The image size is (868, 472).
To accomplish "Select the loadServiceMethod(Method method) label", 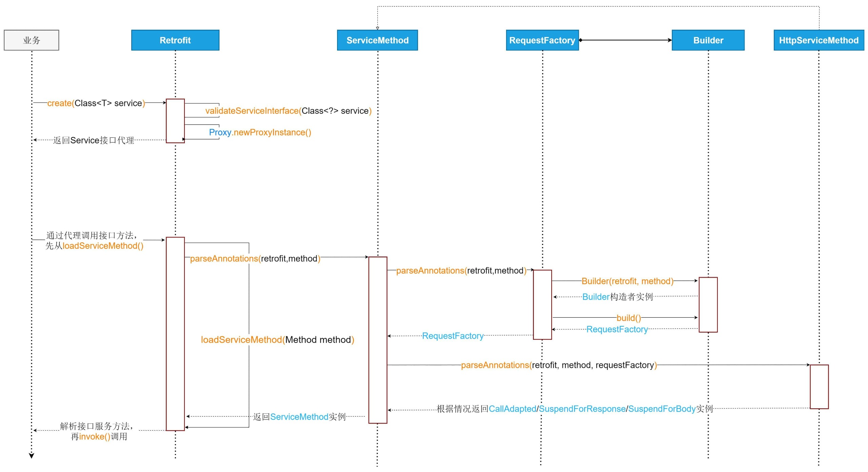I will [x=277, y=340].
